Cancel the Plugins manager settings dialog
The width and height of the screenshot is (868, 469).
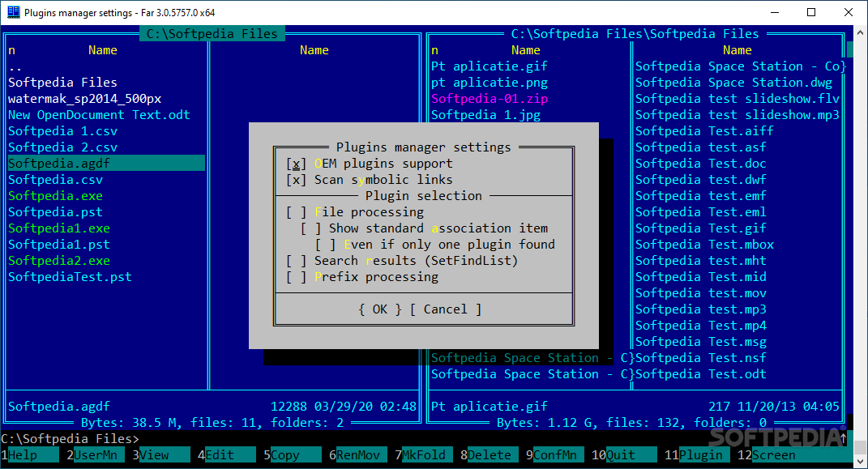click(446, 309)
